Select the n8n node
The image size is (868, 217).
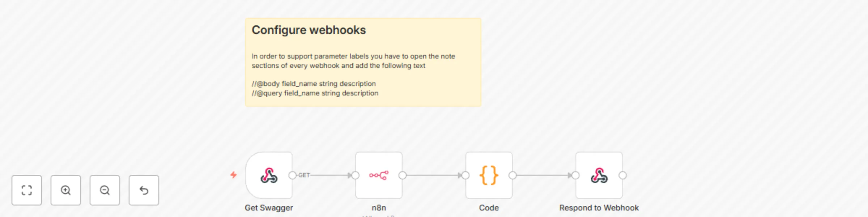click(x=379, y=175)
